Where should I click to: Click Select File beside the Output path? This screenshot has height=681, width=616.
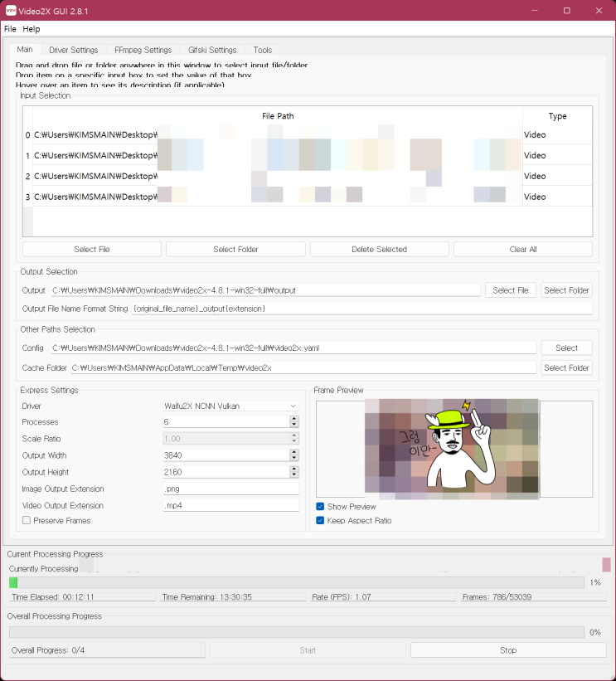coord(511,290)
